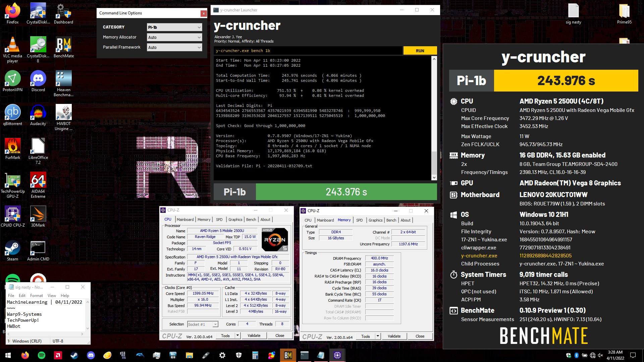Open Heaven Benchmark desktop icon

(63, 83)
